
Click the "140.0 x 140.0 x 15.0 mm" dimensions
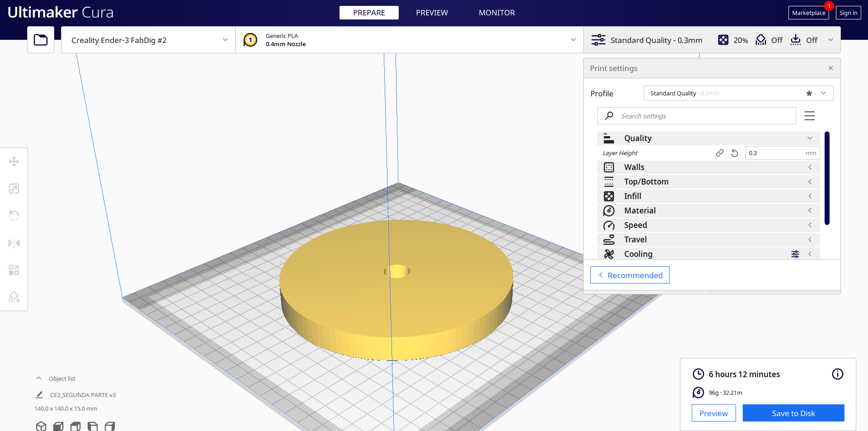[x=66, y=408]
